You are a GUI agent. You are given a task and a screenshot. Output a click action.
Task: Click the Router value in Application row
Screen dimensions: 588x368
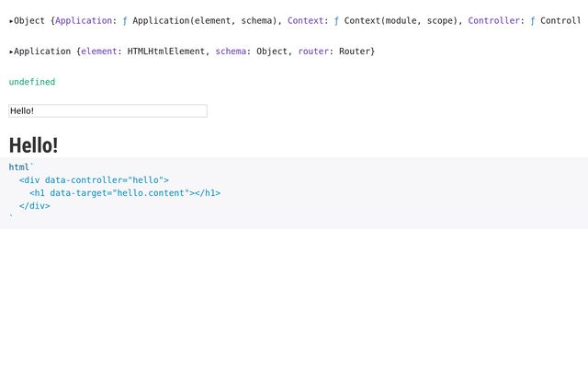coord(356,52)
